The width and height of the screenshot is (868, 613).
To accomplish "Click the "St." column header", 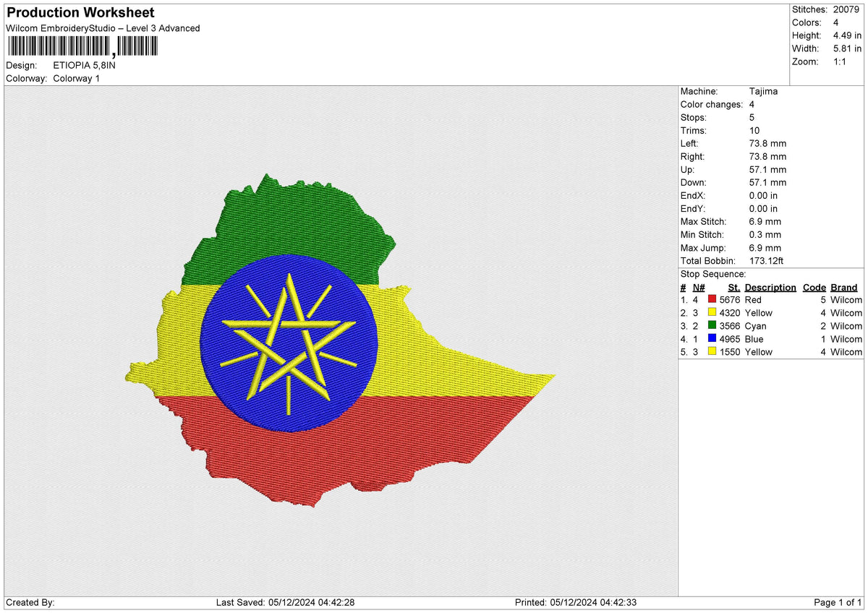I will 734,287.
